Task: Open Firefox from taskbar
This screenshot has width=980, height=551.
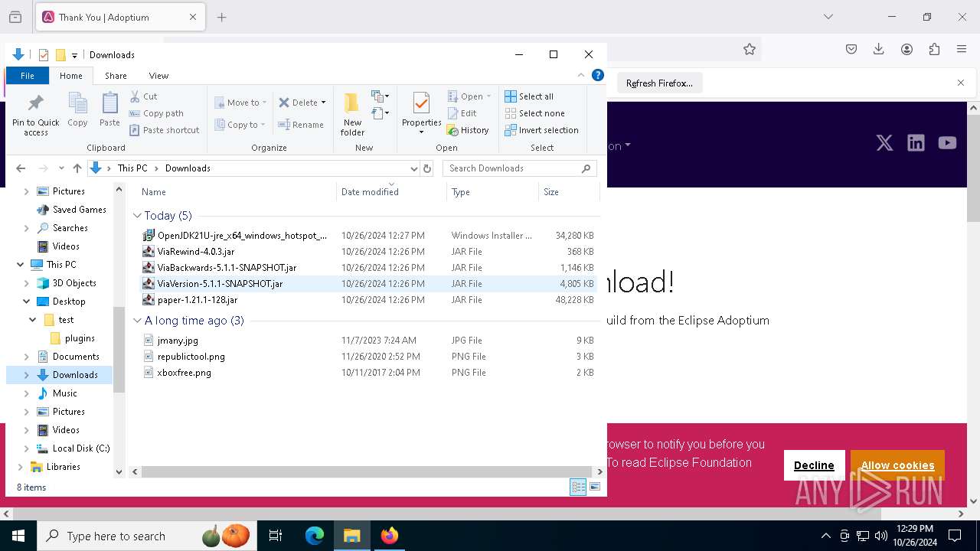Action: coord(390,536)
